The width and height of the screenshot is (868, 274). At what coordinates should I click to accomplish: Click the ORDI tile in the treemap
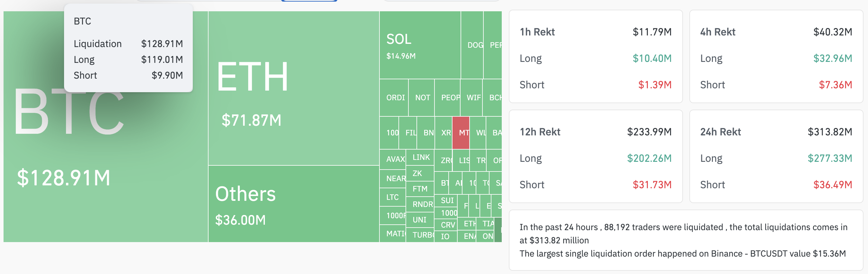coord(394,98)
